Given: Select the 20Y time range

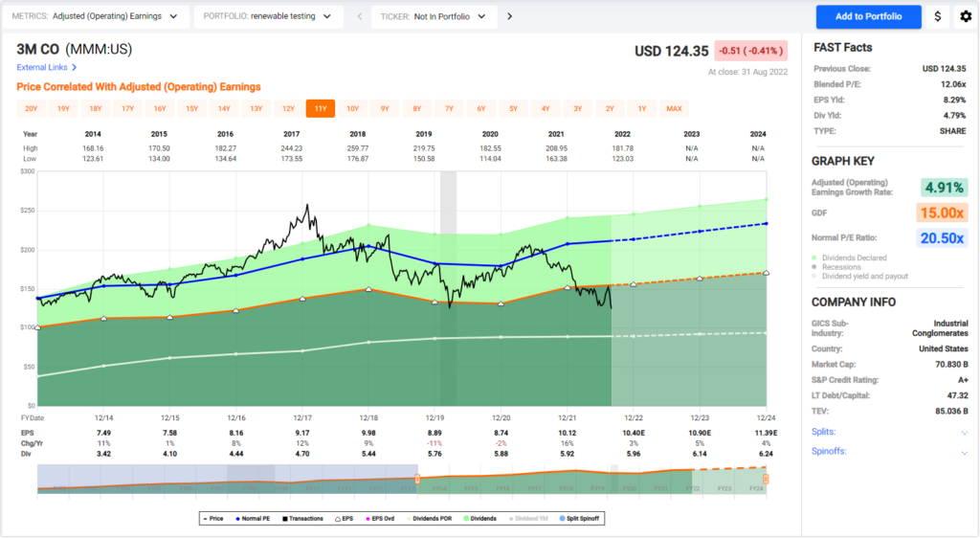Looking at the screenshot, I should click(x=32, y=109).
